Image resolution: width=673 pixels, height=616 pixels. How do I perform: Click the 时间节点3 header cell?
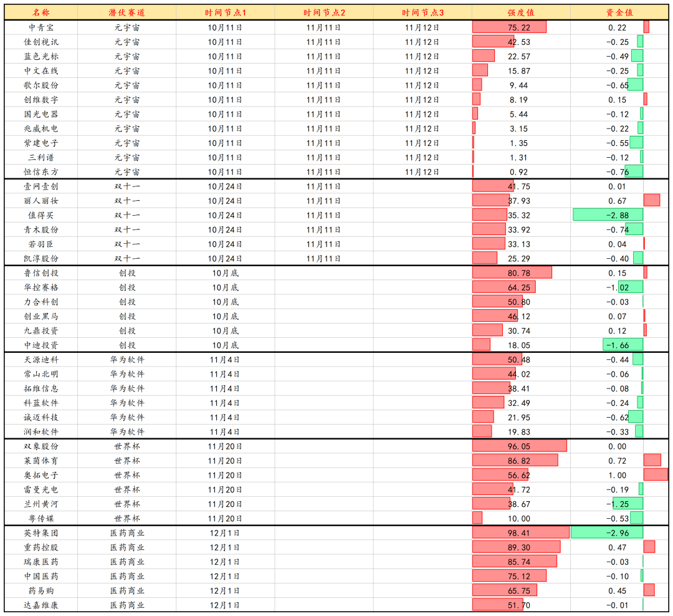point(422,12)
